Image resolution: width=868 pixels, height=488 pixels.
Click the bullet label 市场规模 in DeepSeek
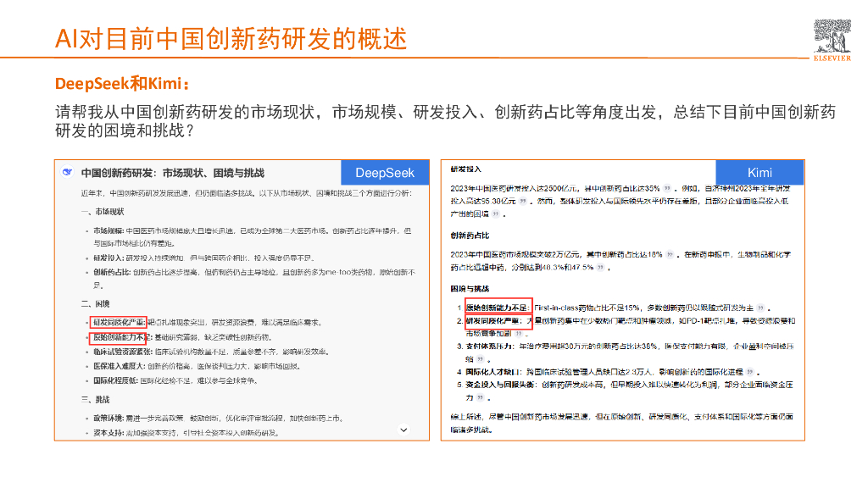tap(108, 230)
